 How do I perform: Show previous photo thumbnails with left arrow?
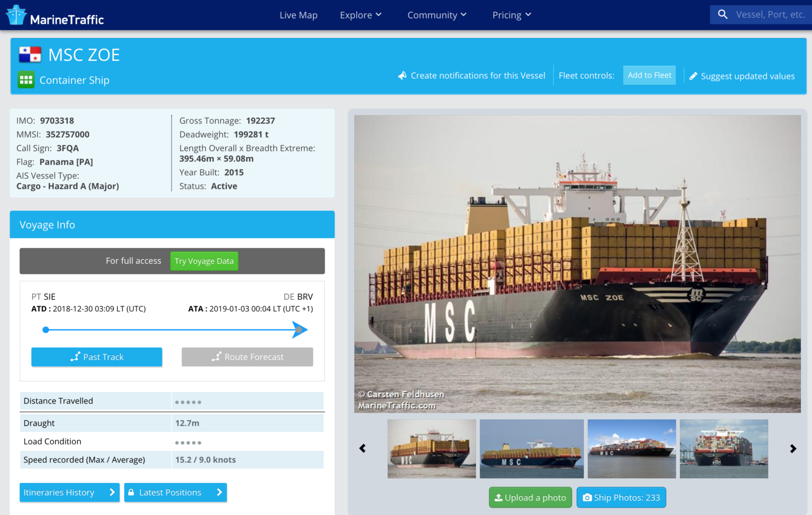(362, 448)
